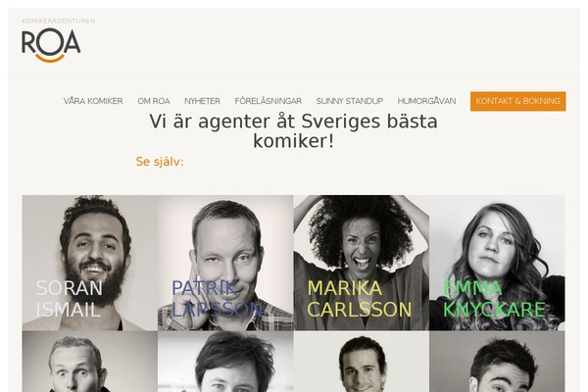588x392 pixels.
Task: Open the Humorgåvan menu link
Action: pos(426,101)
